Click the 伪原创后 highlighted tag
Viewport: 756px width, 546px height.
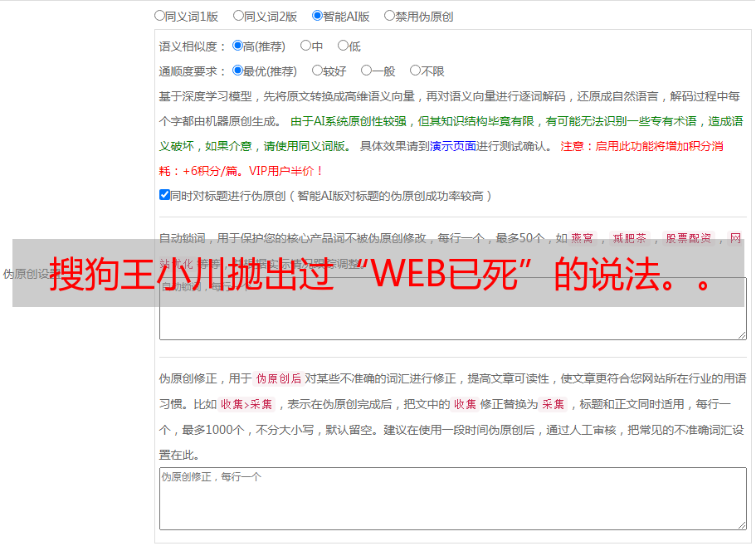tap(279, 378)
